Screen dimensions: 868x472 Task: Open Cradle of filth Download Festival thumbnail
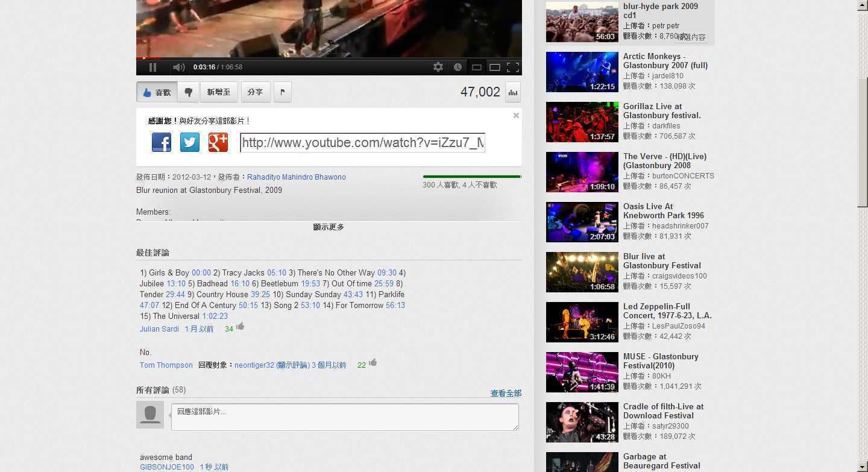pyautogui.click(x=582, y=423)
